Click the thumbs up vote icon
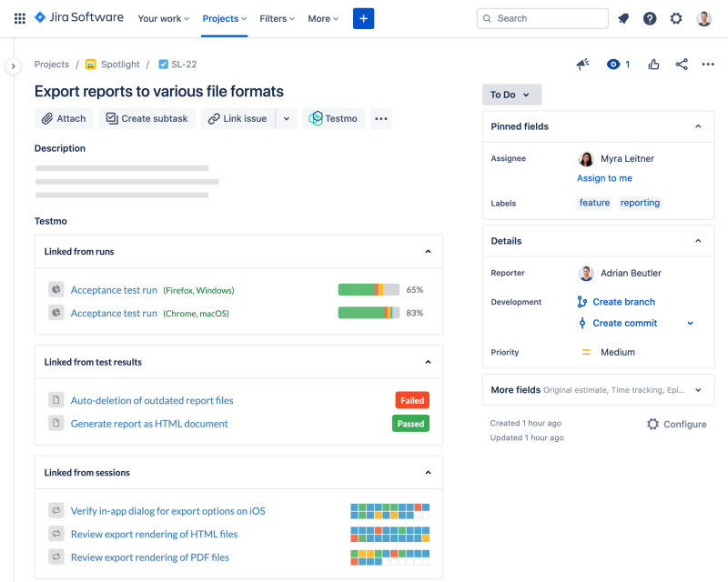Image resolution: width=728 pixels, height=582 pixels. click(x=653, y=65)
